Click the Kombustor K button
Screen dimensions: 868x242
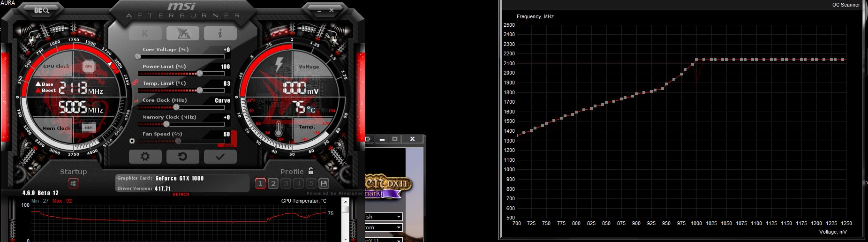(145, 33)
